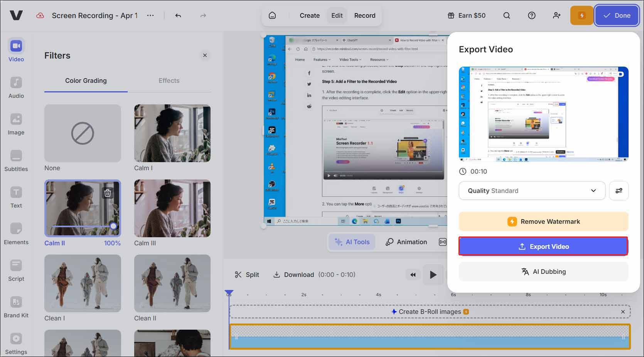Open AI Tools above the timeline
Image resolution: width=644 pixels, height=357 pixels.
point(352,241)
